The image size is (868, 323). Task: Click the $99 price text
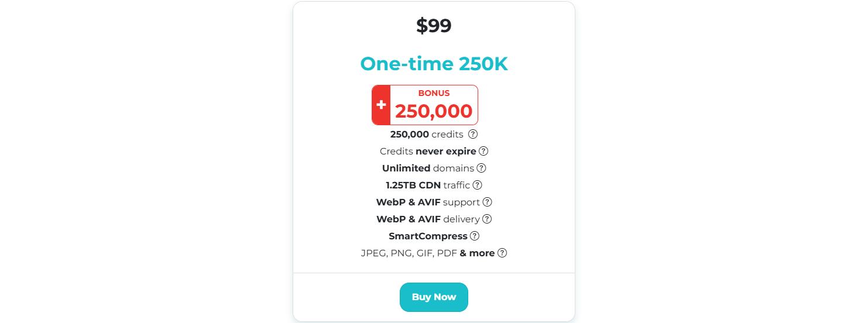click(x=434, y=26)
